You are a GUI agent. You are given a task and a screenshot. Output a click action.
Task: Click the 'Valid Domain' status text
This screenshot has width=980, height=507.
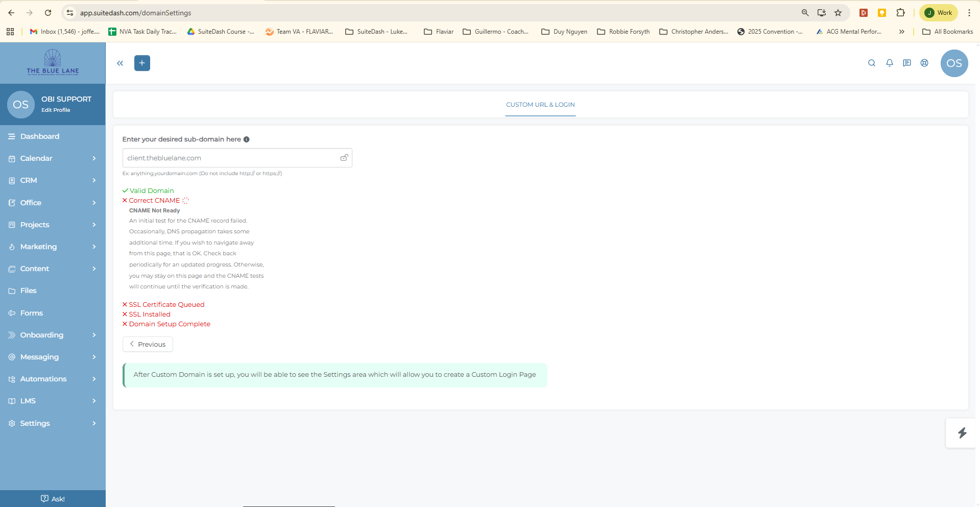[152, 191]
